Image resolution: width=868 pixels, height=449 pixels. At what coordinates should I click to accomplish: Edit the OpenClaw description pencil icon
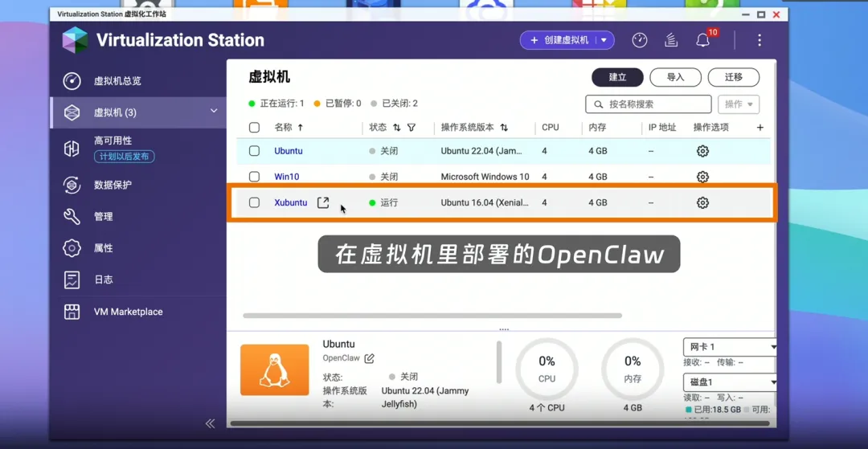point(369,358)
